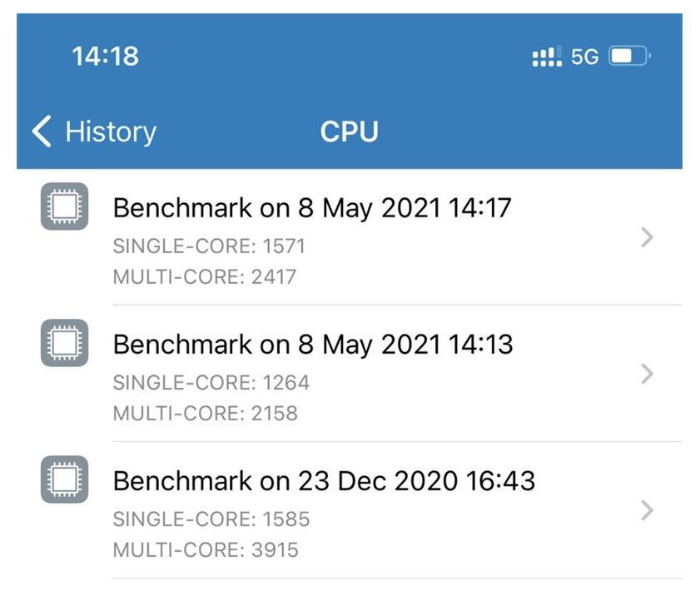
Task: Tap the back arrow chevron icon
Action: (42, 132)
